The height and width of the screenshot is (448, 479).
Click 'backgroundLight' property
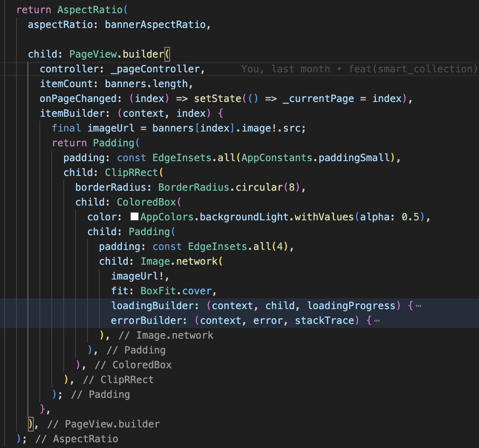pyautogui.click(x=244, y=217)
